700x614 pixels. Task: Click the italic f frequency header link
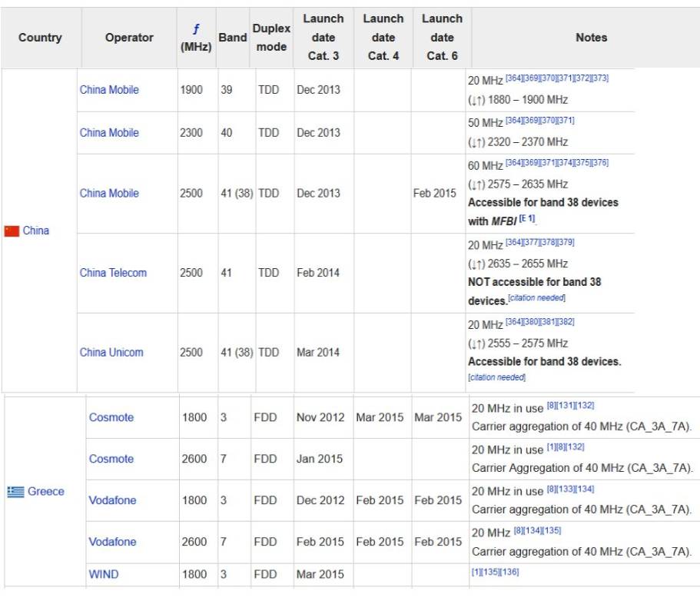pos(196,30)
